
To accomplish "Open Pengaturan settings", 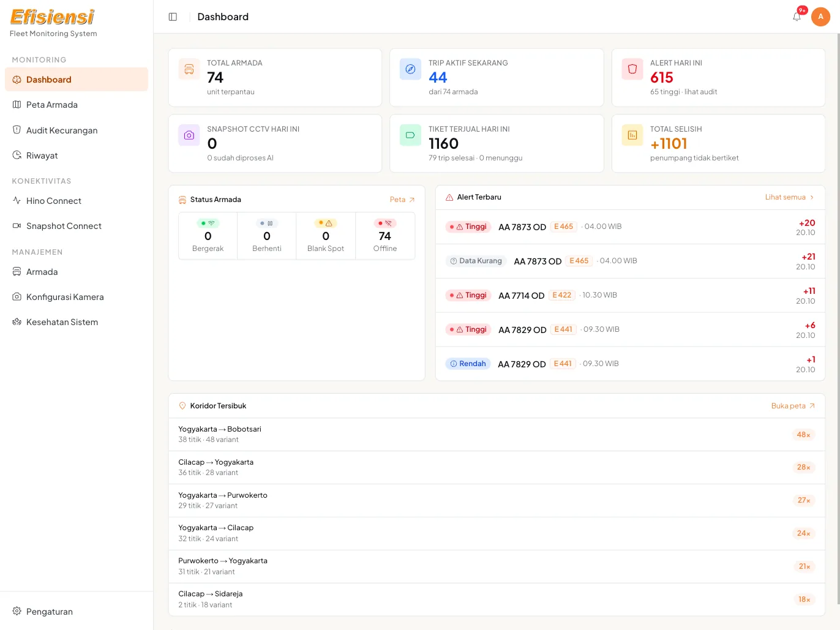I will 77,612.
